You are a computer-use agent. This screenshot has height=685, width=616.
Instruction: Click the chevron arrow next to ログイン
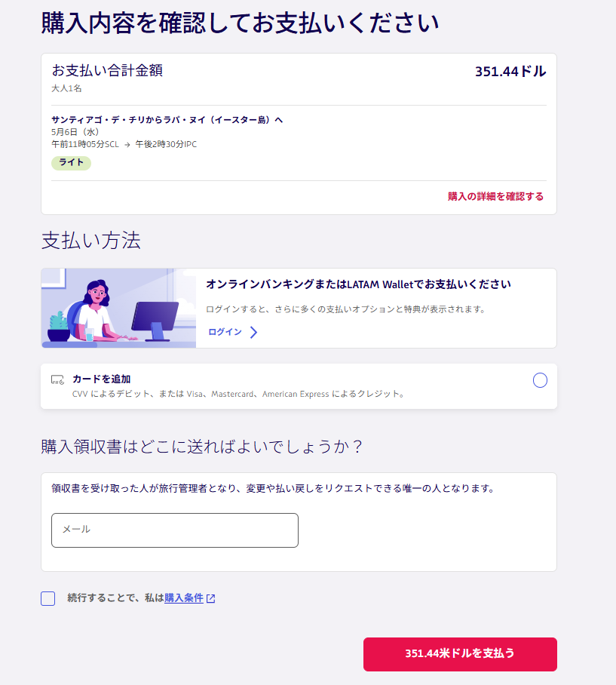pos(253,333)
